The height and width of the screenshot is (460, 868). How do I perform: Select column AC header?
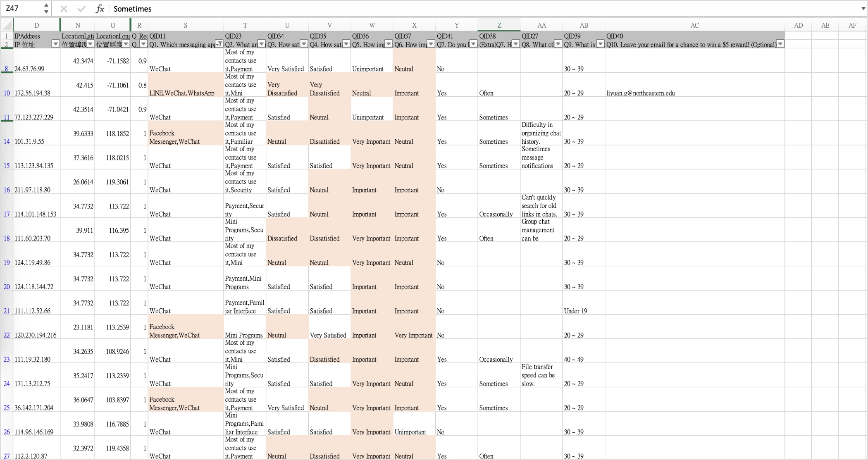tap(694, 25)
